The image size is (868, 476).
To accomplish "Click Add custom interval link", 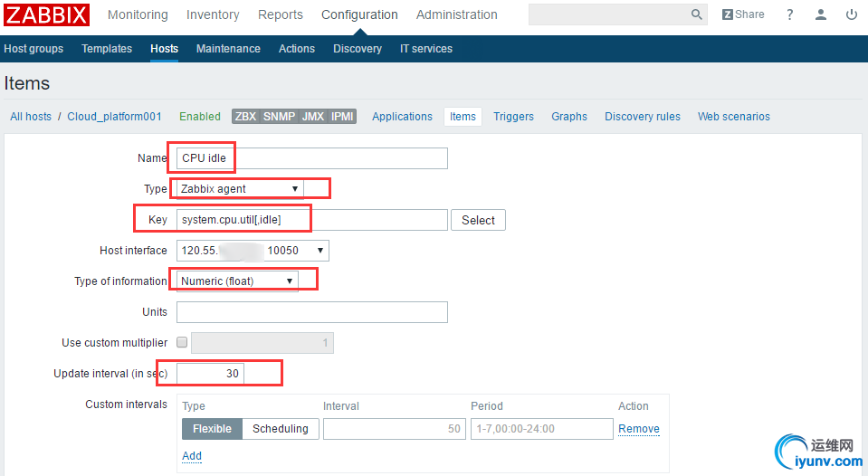I will [192, 456].
